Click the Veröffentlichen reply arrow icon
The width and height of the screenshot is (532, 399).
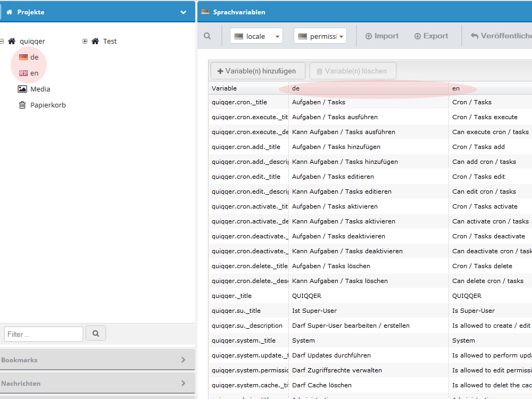475,36
